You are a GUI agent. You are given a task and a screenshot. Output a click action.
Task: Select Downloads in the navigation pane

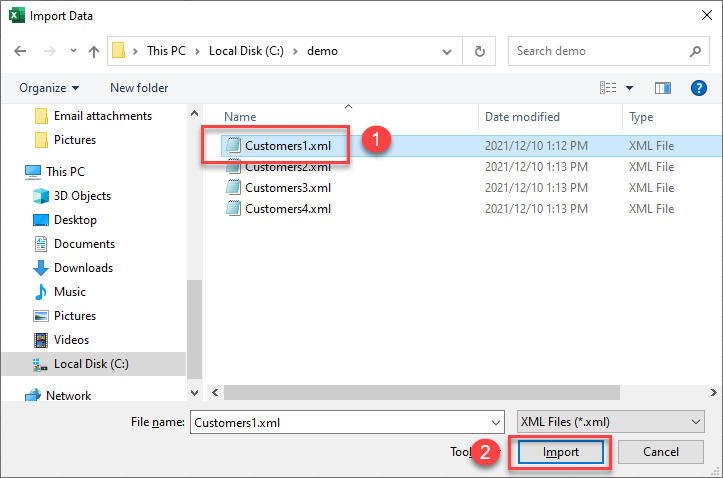82,268
